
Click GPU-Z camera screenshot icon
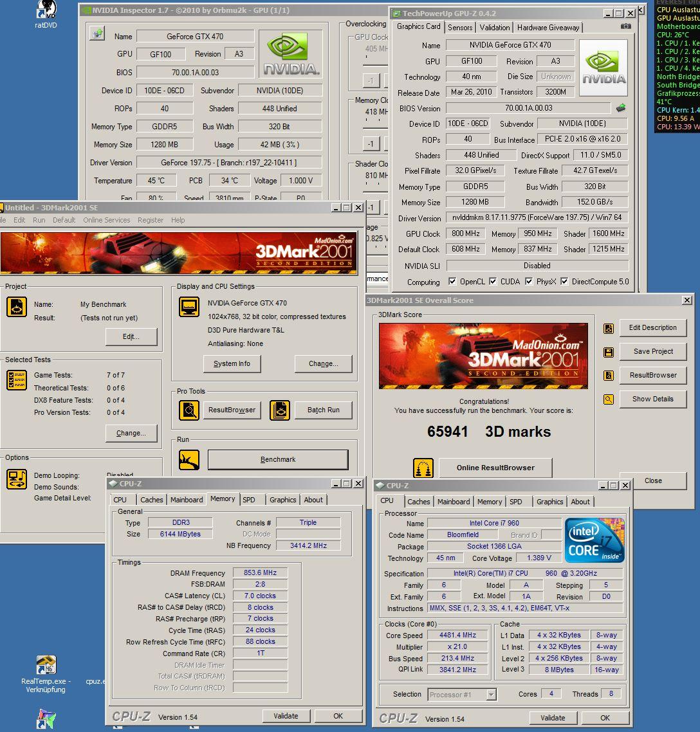(626, 26)
